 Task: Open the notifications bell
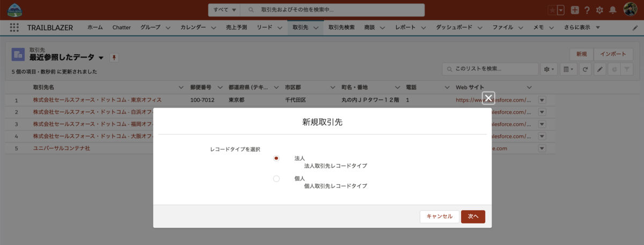click(612, 10)
